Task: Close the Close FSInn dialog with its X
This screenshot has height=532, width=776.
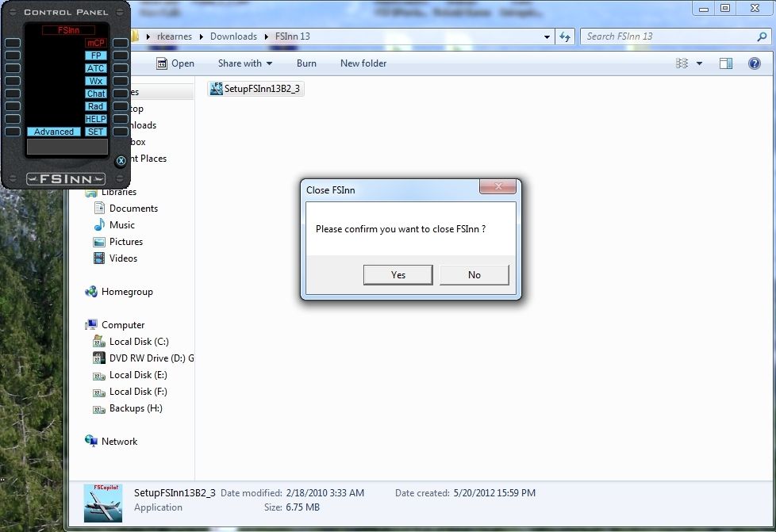Action: click(497, 186)
